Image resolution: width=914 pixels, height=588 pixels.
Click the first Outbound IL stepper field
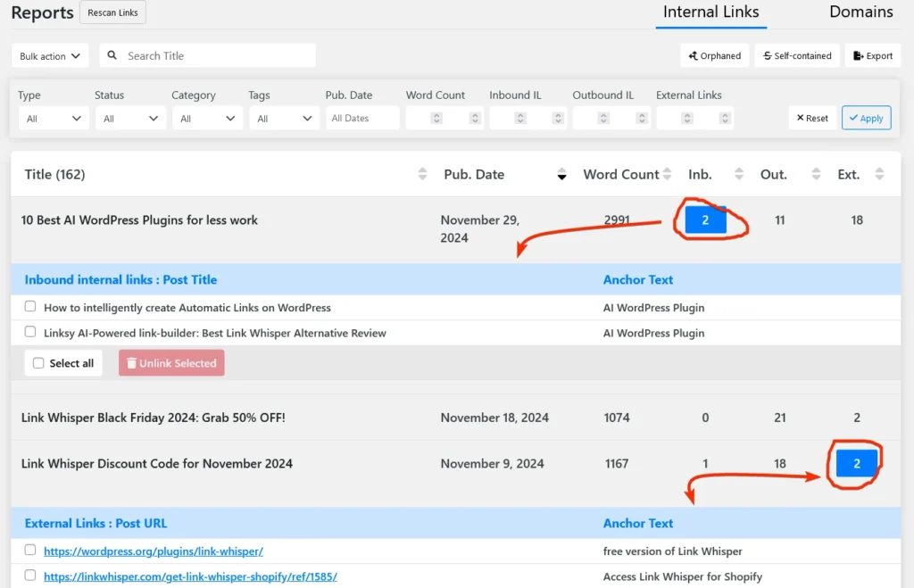coord(593,119)
